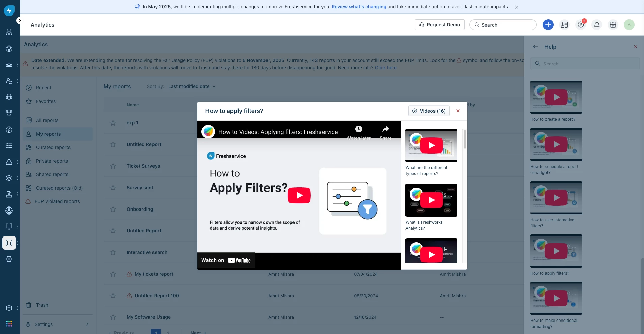
Task: Go back with Help panel arrow
Action: (x=535, y=47)
